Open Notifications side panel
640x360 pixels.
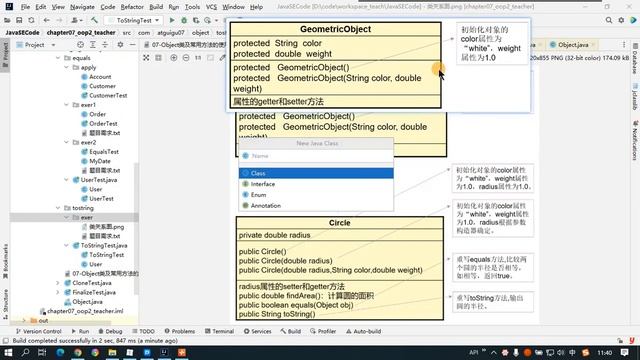click(635, 140)
